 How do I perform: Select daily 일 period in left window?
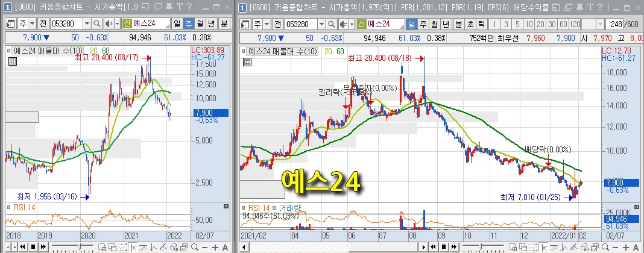coord(177,23)
